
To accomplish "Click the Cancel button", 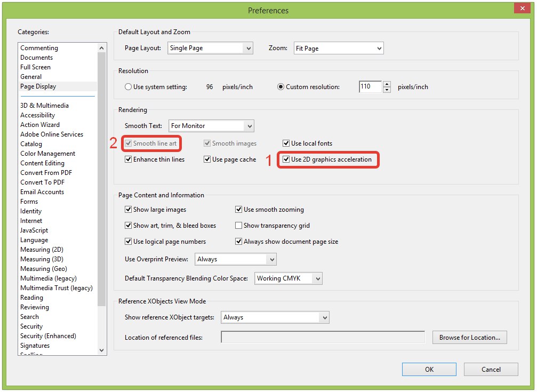I will pyautogui.click(x=491, y=370).
